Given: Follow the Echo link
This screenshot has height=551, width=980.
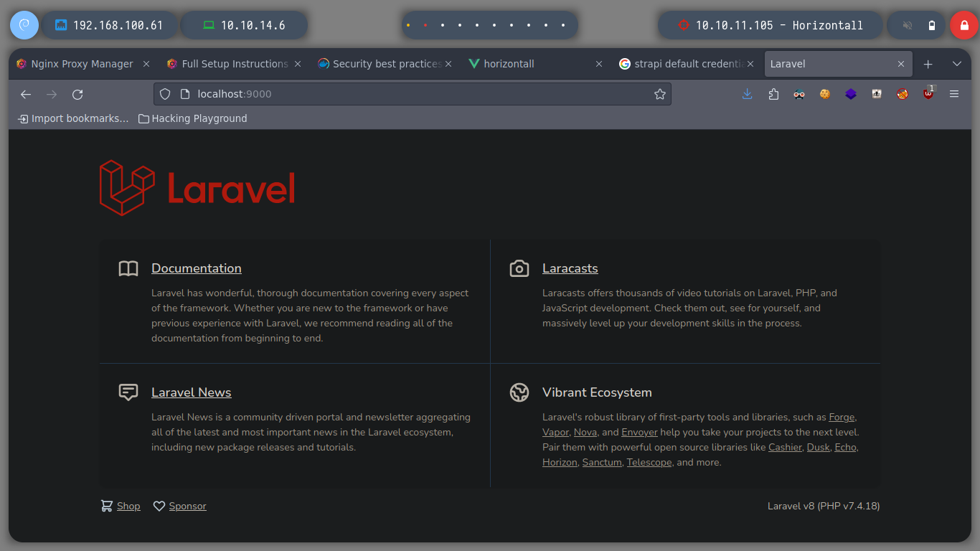Looking at the screenshot, I should (x=845, y=447).
